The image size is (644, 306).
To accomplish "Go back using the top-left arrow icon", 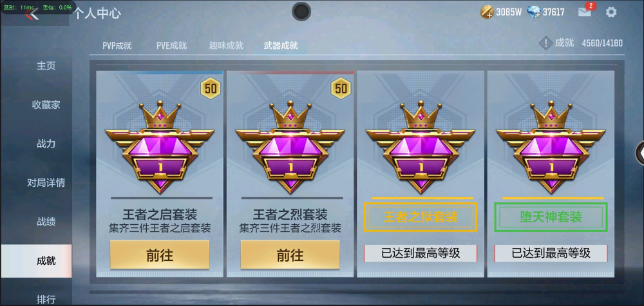I will tap(31, 14).
